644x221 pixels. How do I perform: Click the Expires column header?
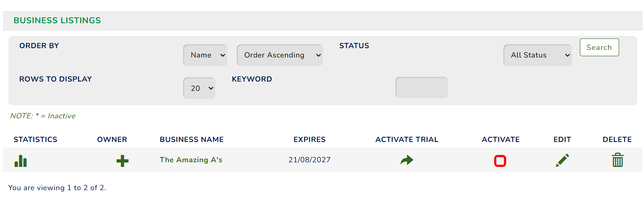(x=310, y=139)
